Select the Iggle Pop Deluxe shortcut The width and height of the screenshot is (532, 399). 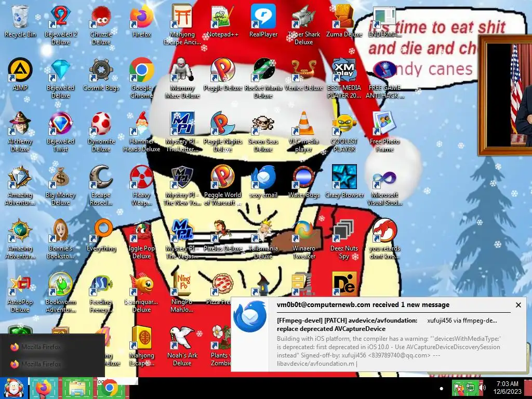click(x=141, y=239)
